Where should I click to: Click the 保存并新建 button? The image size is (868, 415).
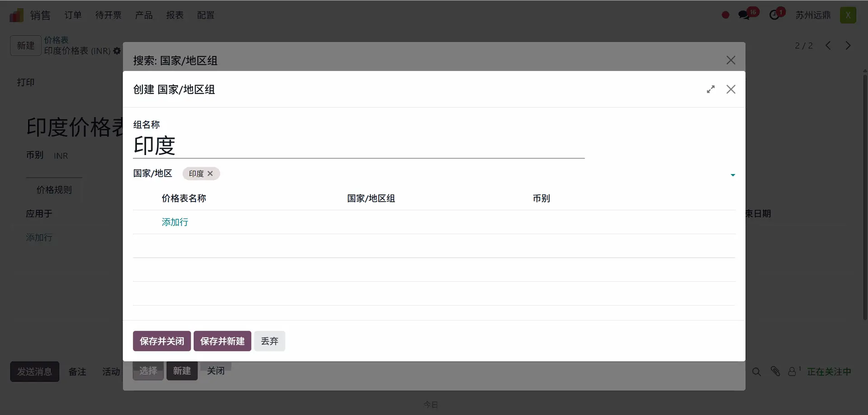point(222,341)
